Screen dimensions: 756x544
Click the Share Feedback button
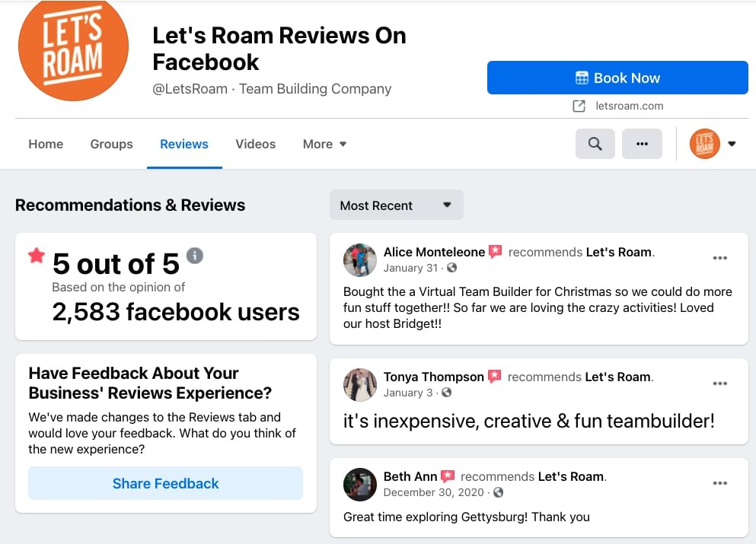click(165, 483)
